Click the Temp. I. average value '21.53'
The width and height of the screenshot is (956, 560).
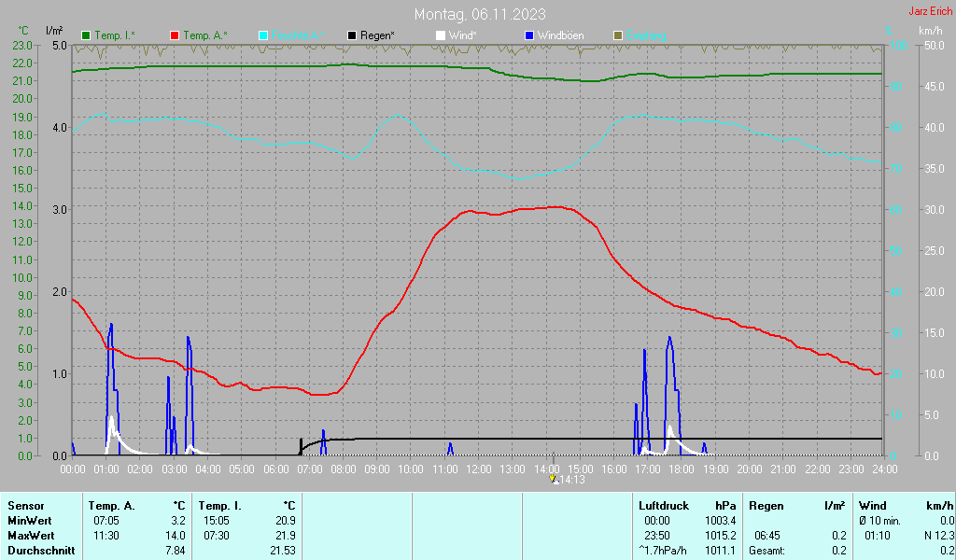283,551
